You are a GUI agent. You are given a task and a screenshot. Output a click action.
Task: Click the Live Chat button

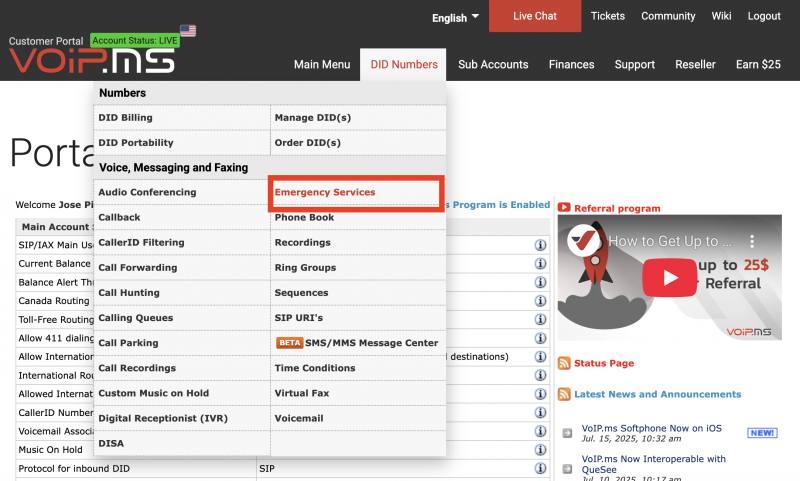[535, 16]
